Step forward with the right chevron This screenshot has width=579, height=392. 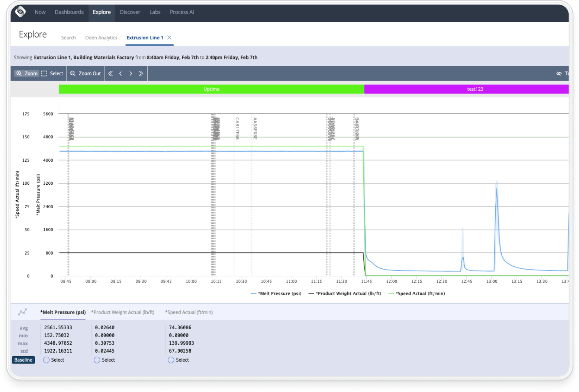(x=131, y=74)
